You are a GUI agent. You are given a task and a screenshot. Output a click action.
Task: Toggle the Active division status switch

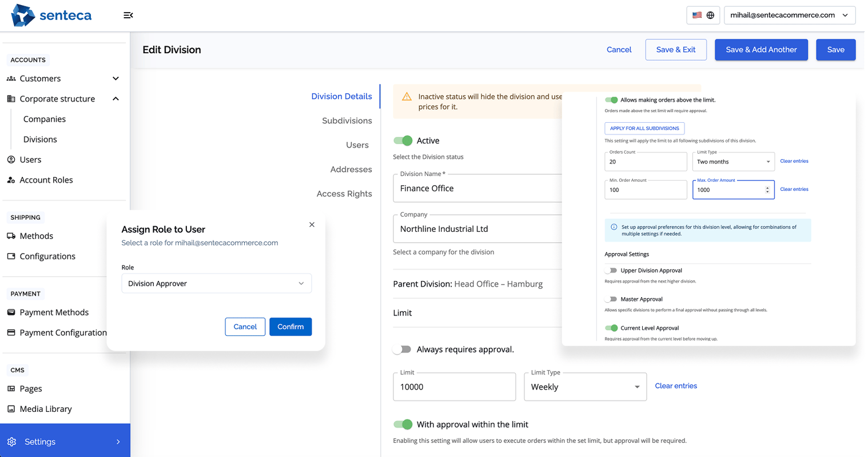(x=403, y=141)
